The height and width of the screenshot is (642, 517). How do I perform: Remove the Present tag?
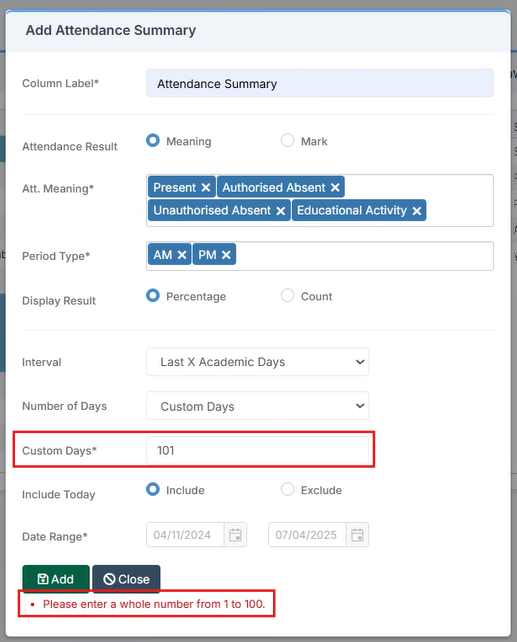(x=206, y=188)
